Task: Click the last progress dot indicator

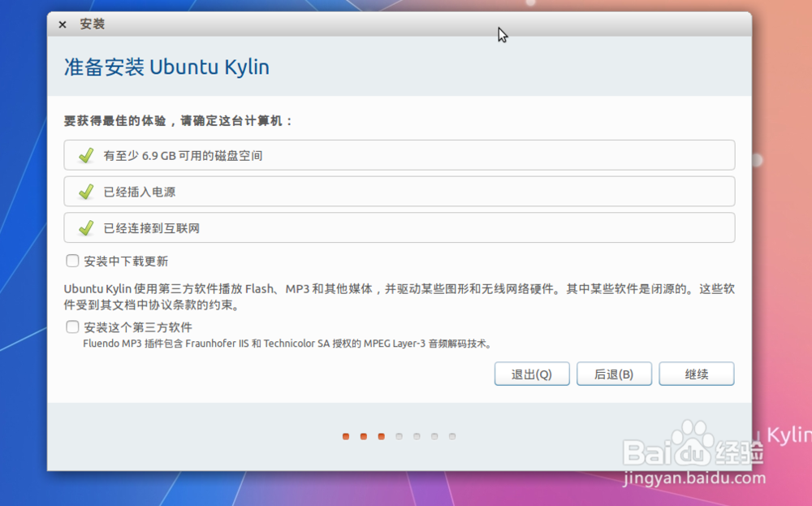Action: click(x=452, y=436)
